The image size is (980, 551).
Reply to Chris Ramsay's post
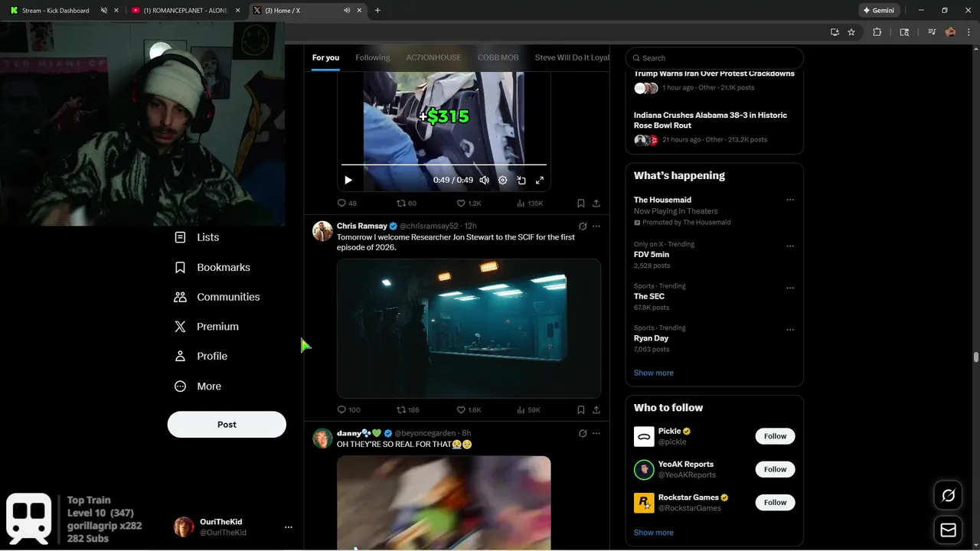pos(348,410)
